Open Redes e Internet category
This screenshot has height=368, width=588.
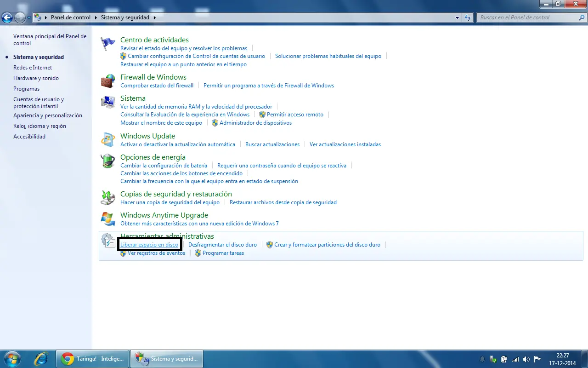click(x=33, y=68)
